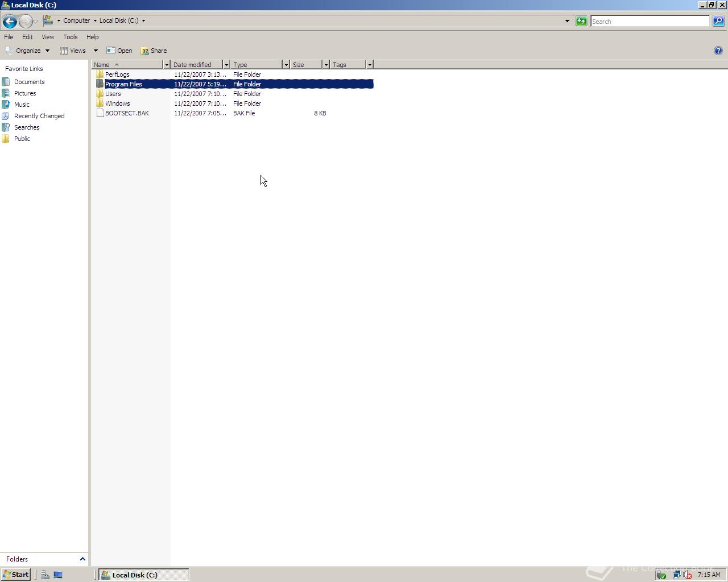
Task: Click the computer icon in address bar
Action: coord(48,20)
